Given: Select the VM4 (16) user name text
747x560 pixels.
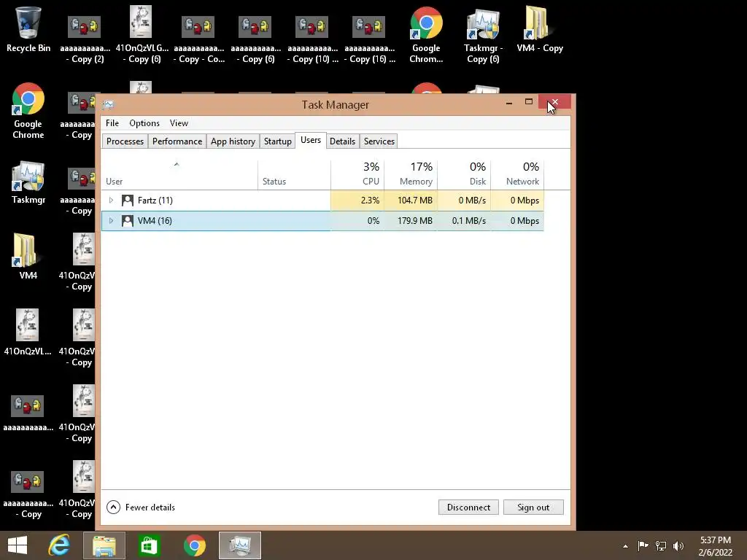Looking at the screenshot, I should [155, 221].
